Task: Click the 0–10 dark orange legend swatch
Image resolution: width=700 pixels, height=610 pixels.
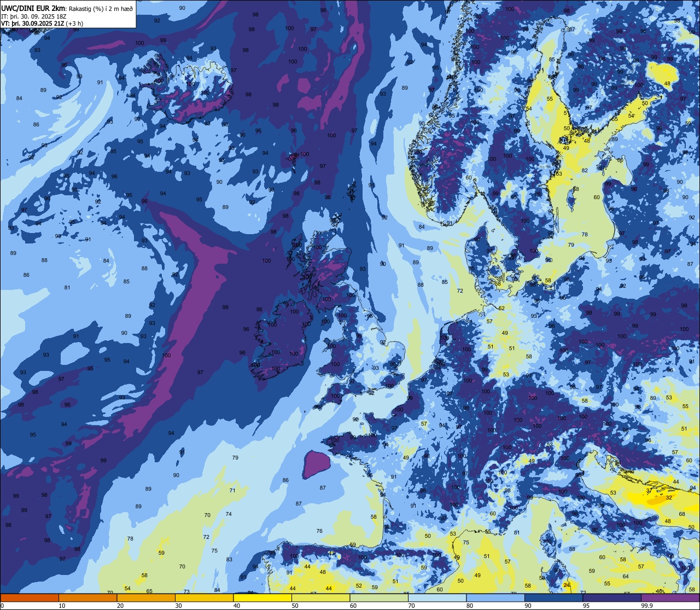Action: pos(30,598)
